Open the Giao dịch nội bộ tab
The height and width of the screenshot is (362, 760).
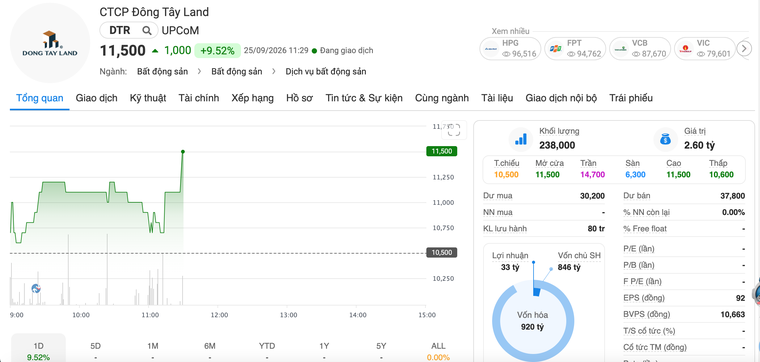[561, 98]
